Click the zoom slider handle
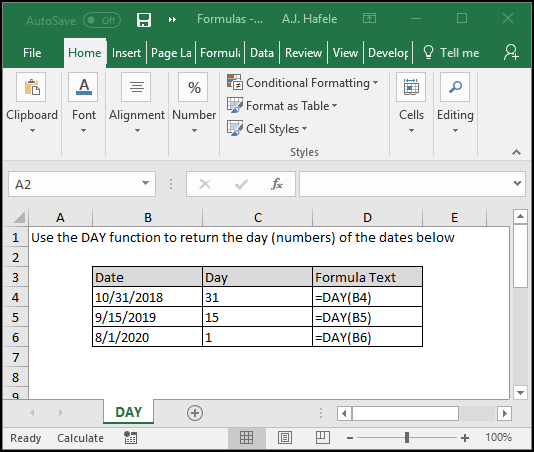Image resolution: width=534 pixels, height=452 pixels. click(x=407, y=437)
